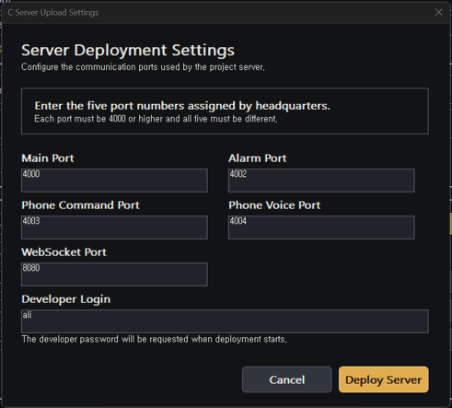452x408 pixels.
Task: Click 'Enter the five port numbers' instruction
Action: pyautogui.click(x=182, y=106)
